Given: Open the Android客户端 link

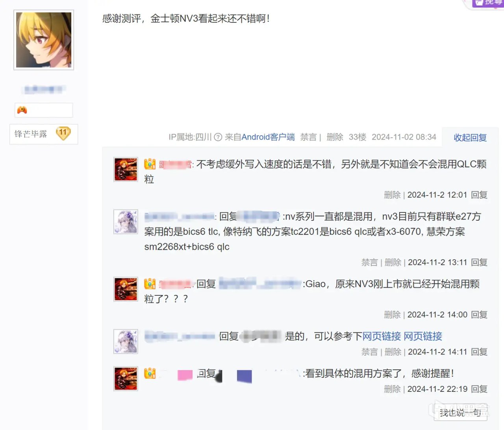Looking at the screenshot, I should (268, 137).
